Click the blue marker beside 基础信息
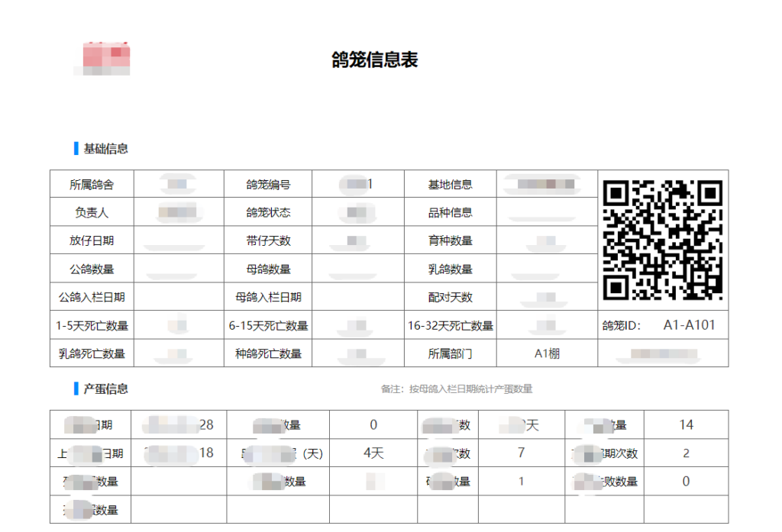 pyautogui.click(x=76, y=148)
